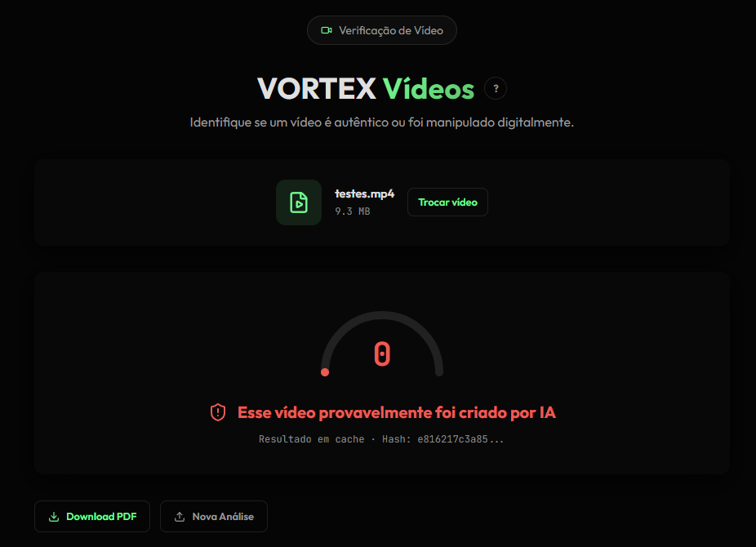Click the VORTEX title text
Image resolution: width=756 pixels, height=547 pixels.
coord(316,89)
